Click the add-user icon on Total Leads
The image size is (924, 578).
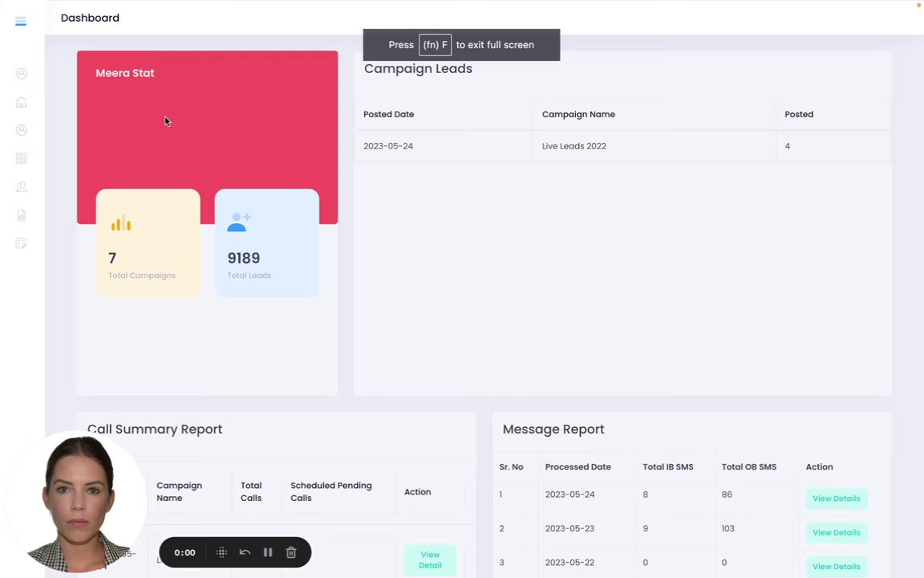pyautogui.click(x=239, y=222)
